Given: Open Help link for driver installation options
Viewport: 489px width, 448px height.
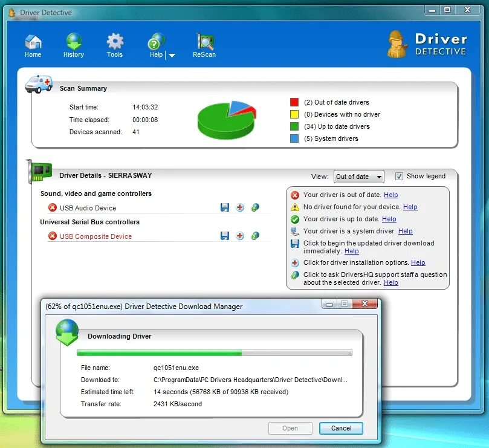Looking at the screenshot, I should click(x=418, y=262).
